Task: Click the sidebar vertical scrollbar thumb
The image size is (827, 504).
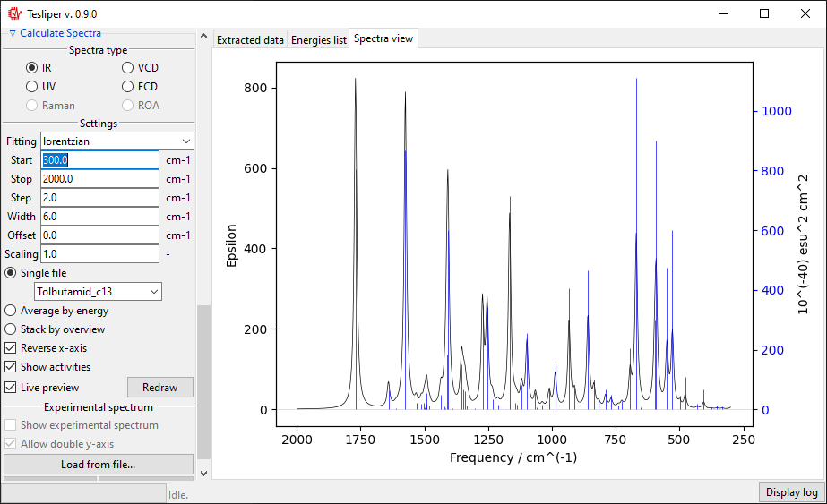Action: (203, 382)
